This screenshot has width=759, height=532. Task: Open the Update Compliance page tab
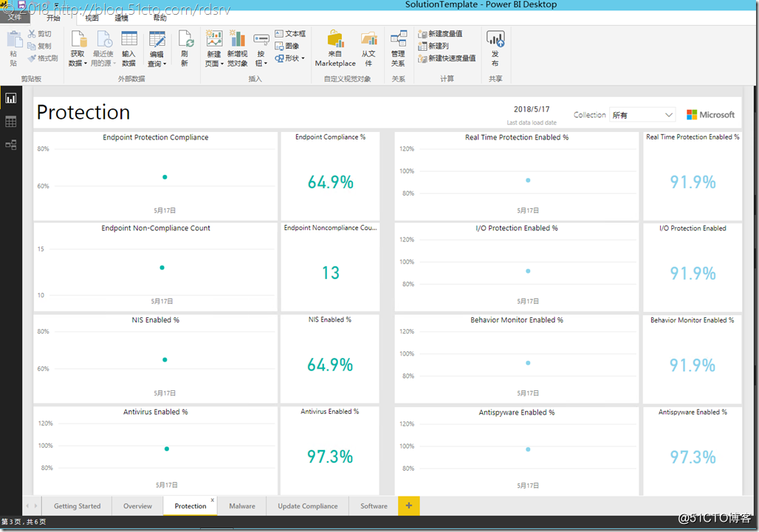(x=308, y=506)
